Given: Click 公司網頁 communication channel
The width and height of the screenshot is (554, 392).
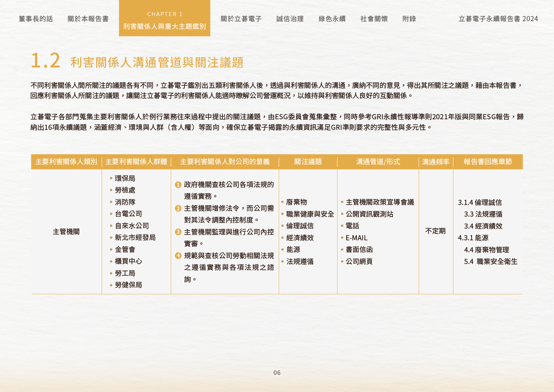Looking at the screenshot, I should [x=359, y=261].
